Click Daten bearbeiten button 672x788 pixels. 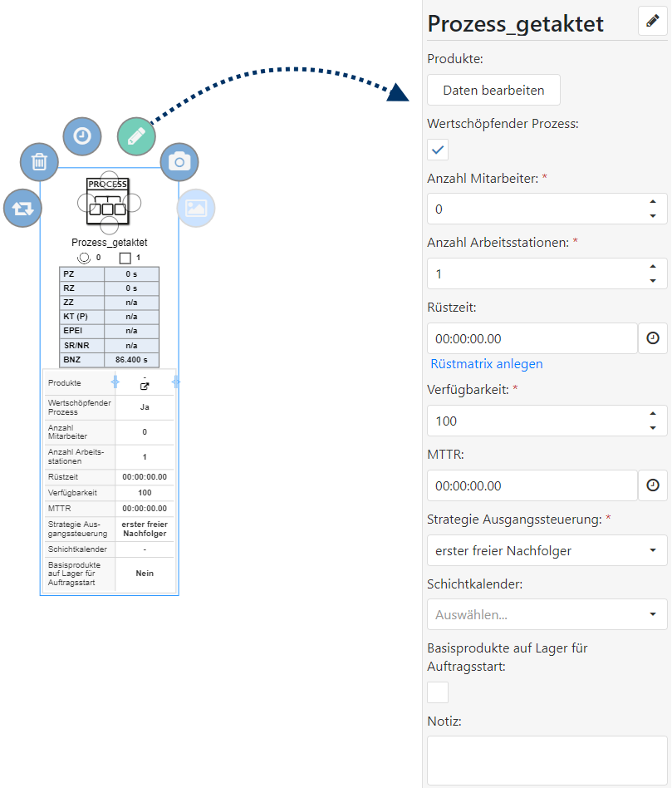[493, 90]
